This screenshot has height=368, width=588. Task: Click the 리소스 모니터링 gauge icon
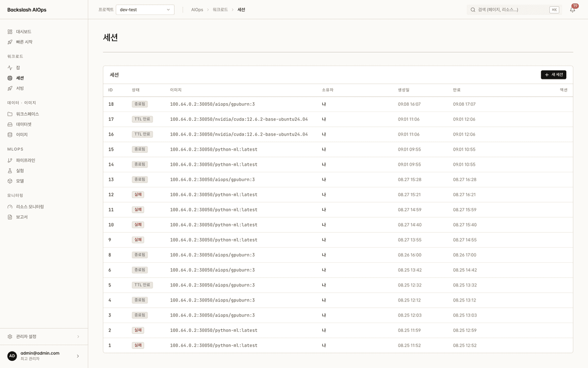pos(10,206)
